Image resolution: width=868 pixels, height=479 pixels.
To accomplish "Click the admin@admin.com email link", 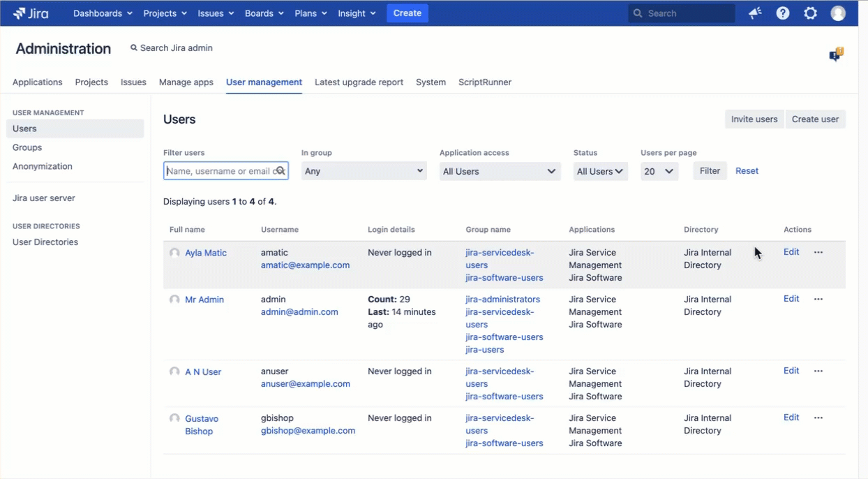I will 299,312.
